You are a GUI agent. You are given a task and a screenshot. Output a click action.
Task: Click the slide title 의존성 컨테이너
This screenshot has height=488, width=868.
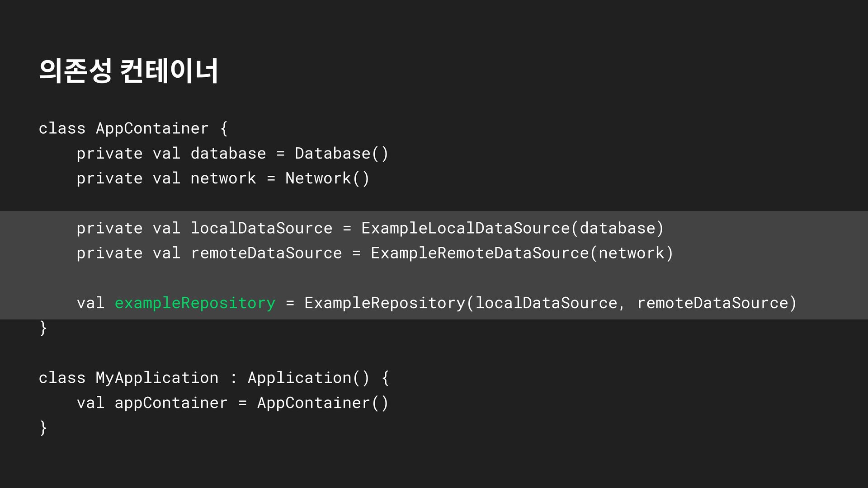(x=128, y=70)
